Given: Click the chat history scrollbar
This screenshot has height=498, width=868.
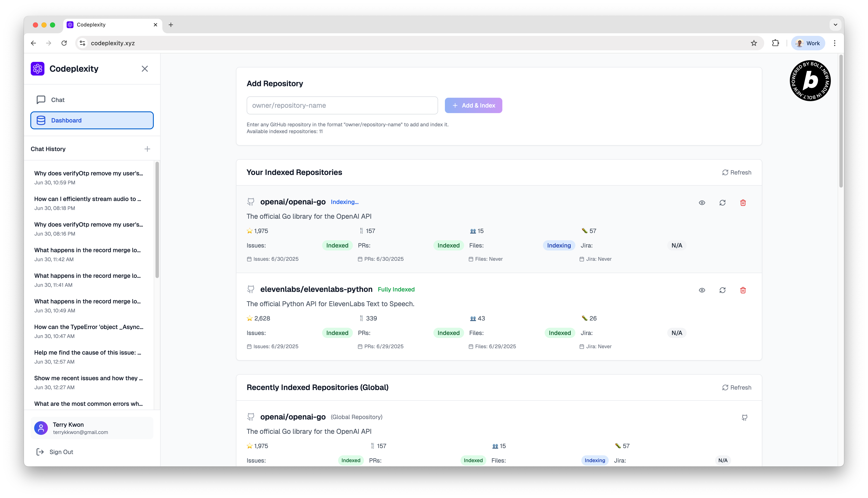Looking at the screenshot, I should coord(157,220).
